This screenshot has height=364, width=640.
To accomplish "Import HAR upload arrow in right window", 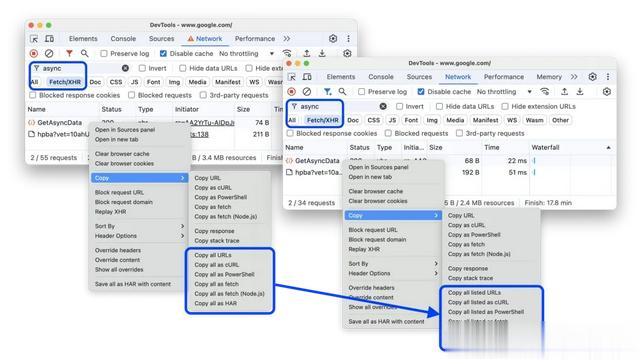I will (564, 92).
